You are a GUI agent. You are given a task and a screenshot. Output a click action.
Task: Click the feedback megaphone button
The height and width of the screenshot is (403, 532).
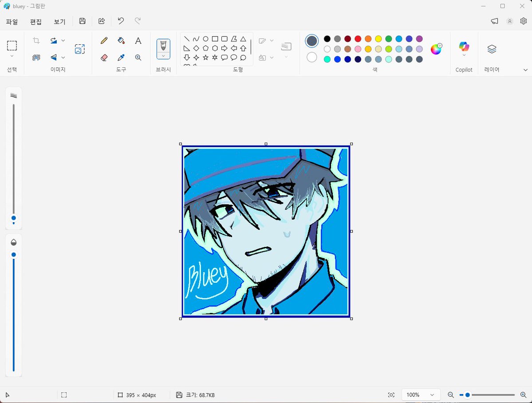[494, 21]
